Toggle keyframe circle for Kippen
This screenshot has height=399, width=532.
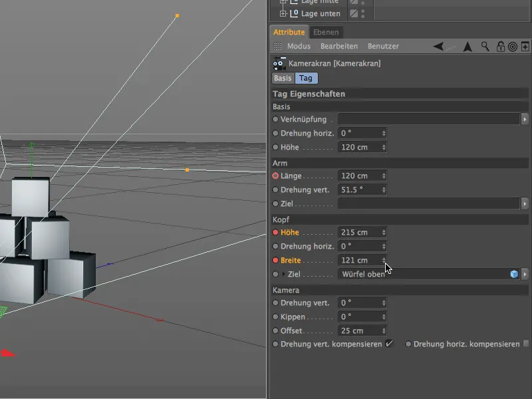tap(275, 317)
